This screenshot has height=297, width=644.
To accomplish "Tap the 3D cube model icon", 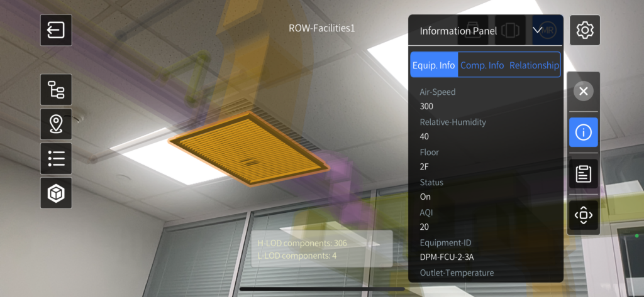I will (x=56, y=193).
